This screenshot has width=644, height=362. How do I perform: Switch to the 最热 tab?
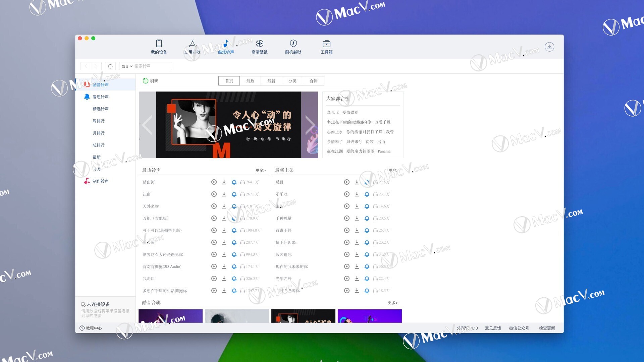[250, 81]
